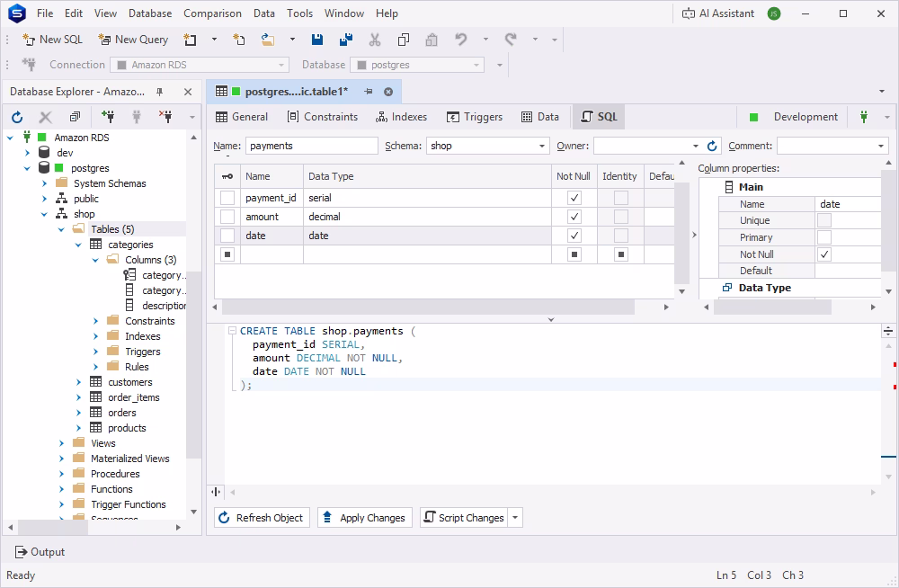The width and height of the screenshot is (899, 588).
Task: Open the Database combo box postgres
Action: [417, 65]
